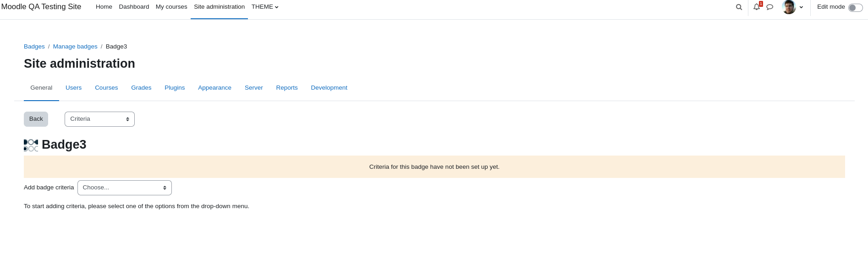
Task: Click the Back button
Action: tap(36, 119)
